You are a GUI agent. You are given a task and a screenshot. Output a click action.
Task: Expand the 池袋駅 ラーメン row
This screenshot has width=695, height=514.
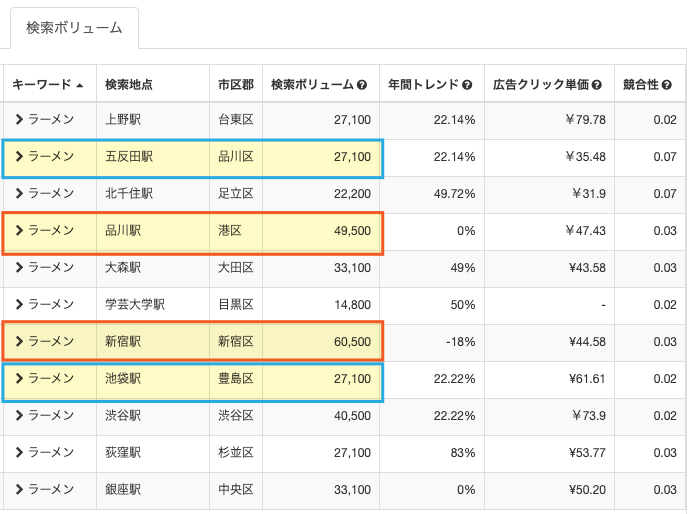(19, 378)
